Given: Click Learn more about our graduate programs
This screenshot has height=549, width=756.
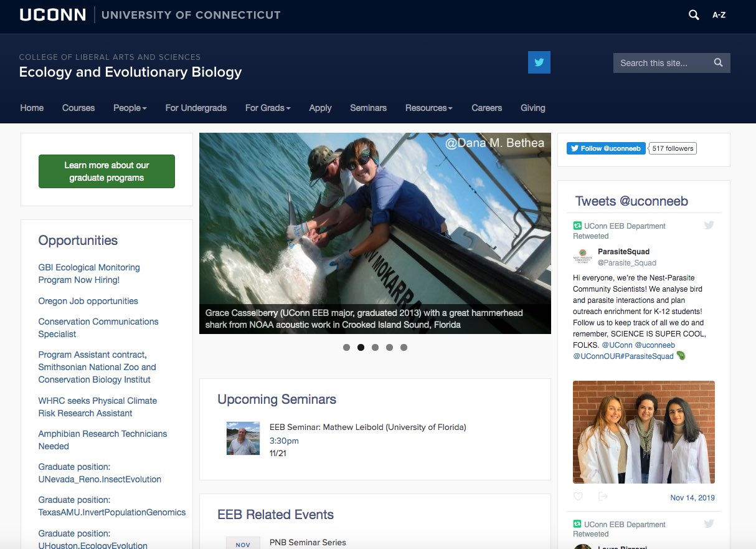Looking at the screenshot, I should (x=106, y=171).
